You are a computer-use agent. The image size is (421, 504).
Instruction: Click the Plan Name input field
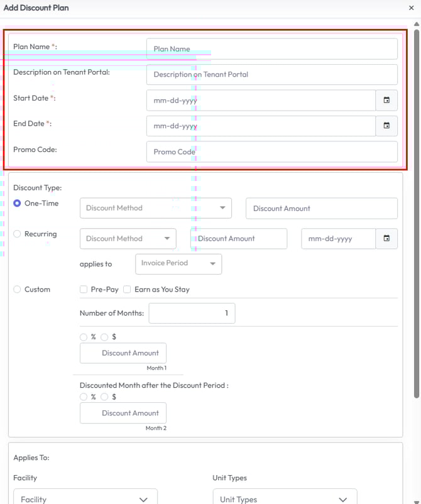271,49
